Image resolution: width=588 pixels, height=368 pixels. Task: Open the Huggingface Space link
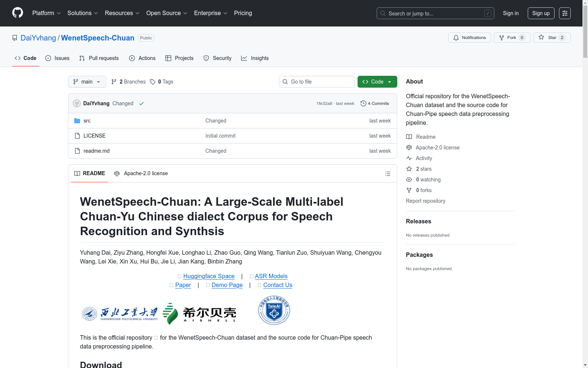(x=209, y=276)
